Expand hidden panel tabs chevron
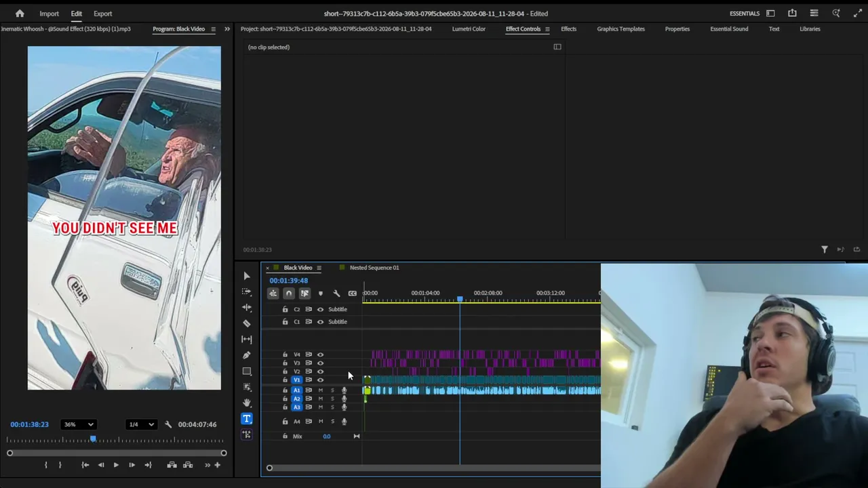868x488 pixels. (x=227, y=29)
